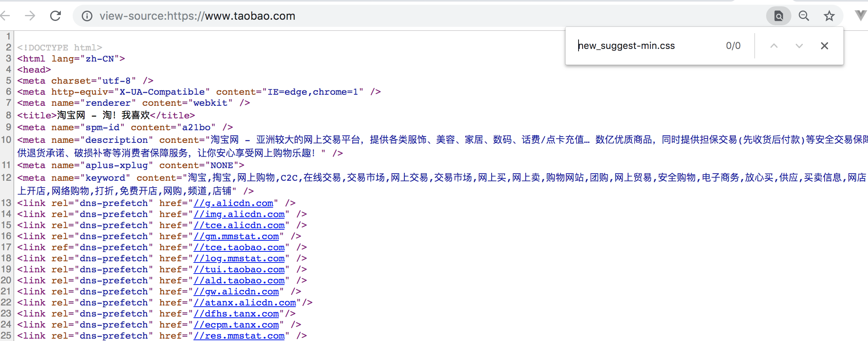Screen dimensions: 868x341
Task: Open the //ald.taobao.com link
Action: [x=239, y=281]
